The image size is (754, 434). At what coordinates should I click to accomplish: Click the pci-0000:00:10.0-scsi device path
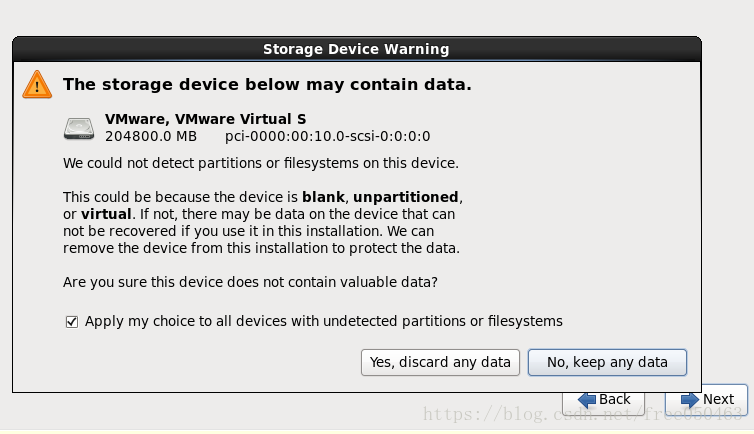tap(327, 136)
